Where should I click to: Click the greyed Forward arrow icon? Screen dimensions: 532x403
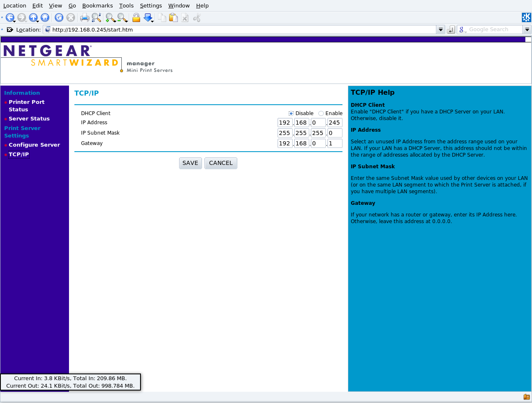click(22, 17)
